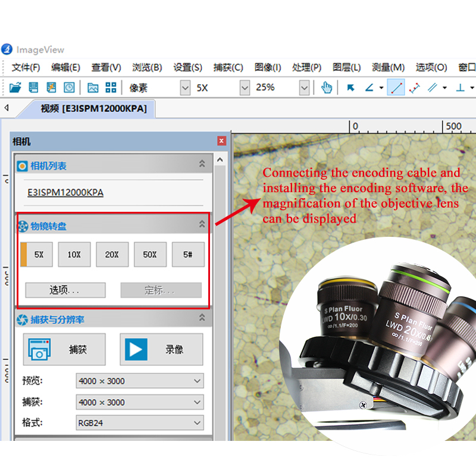Select the angle measurement tool
This screenshot has width=476, height=476.
(369, 87)
